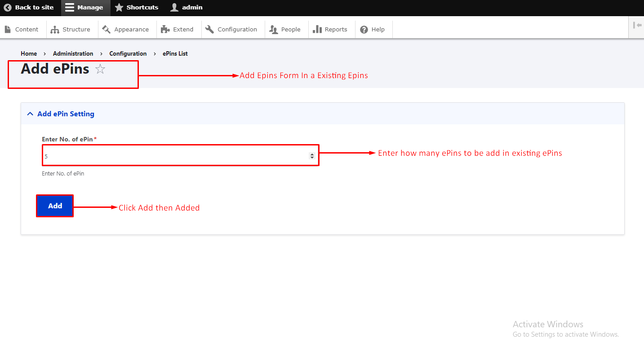Toggle the Manage hamburger menu
The width and height of the screenshot is (644, 356).
(x=69, y=8)
